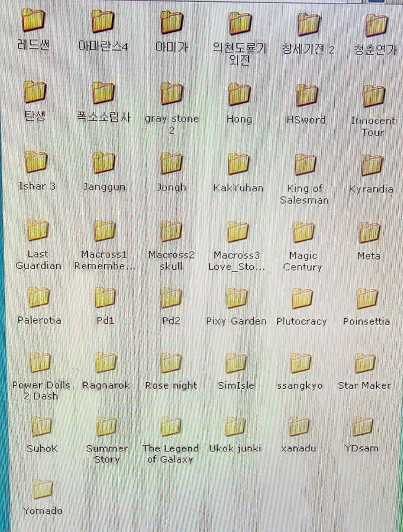Click the Innocent Tour folder icon

[373, 97]
